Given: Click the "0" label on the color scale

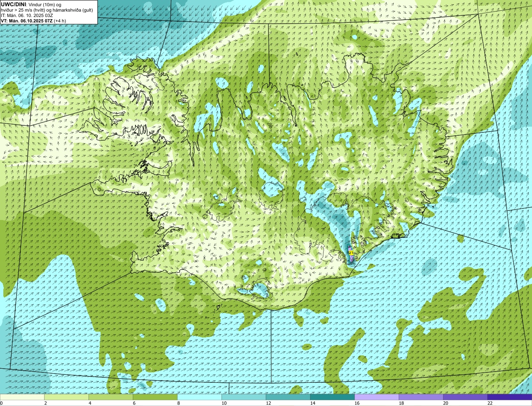Looking at the screenshot, I should 2,403.
